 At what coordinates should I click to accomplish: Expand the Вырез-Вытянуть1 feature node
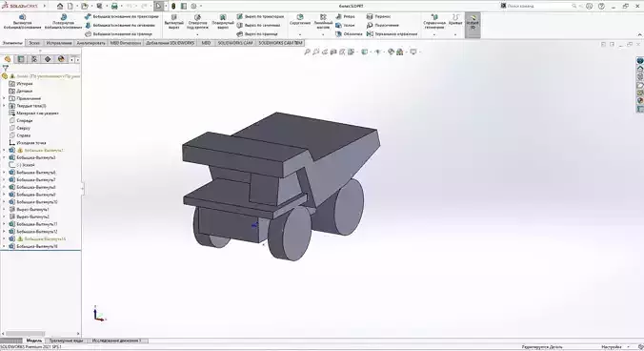pyautogui.click(x=4, y=209)
